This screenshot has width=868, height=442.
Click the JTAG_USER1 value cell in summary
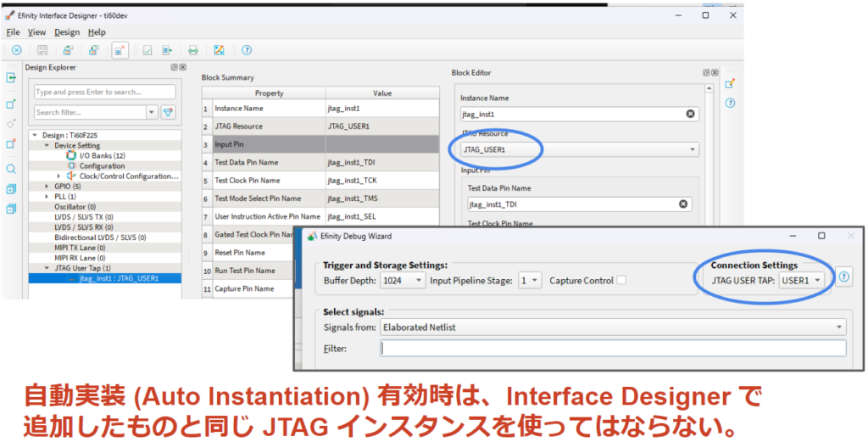[382, 126]
